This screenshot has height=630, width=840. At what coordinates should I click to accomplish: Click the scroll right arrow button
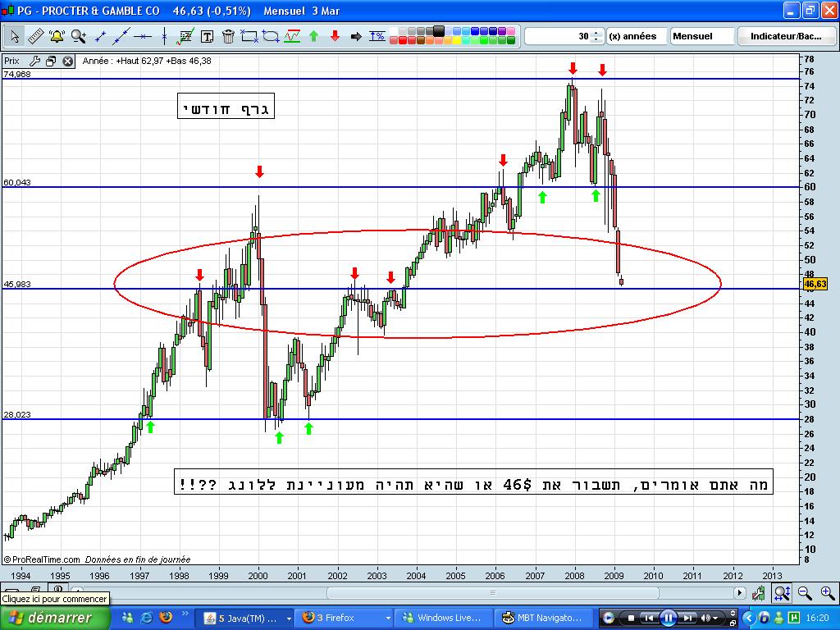click(x=740, y=593)
